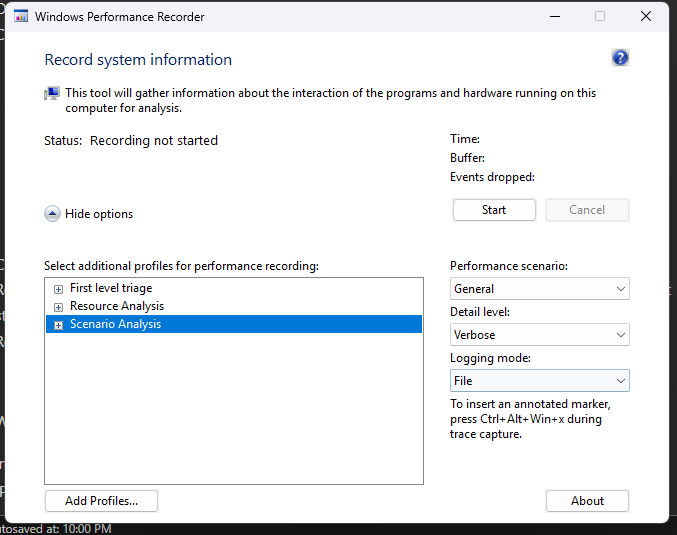Screen dimensions: 677x535
Task: Click the Record system information heading
Action: coord(138,60)
